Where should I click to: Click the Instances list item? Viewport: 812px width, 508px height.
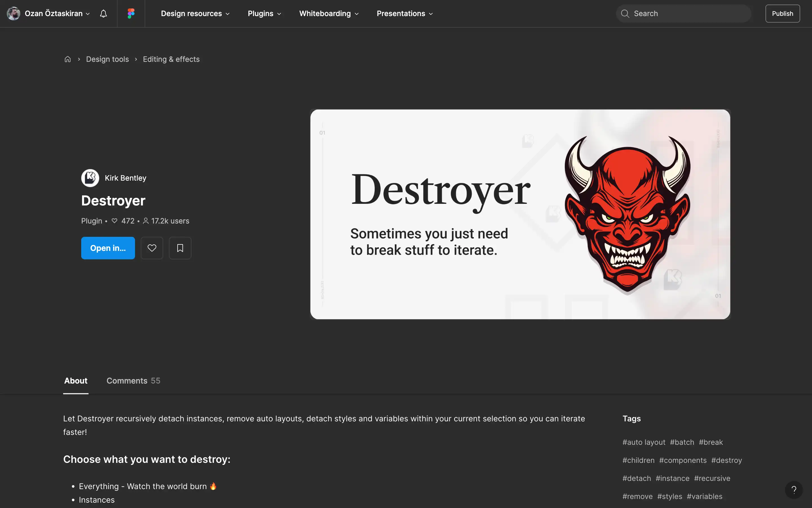97,500
